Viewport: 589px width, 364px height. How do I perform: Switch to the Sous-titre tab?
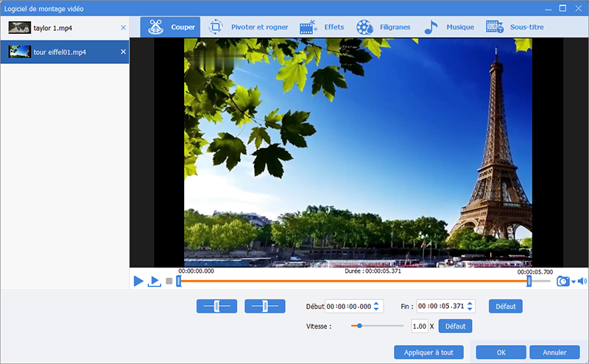click(515, 27)
